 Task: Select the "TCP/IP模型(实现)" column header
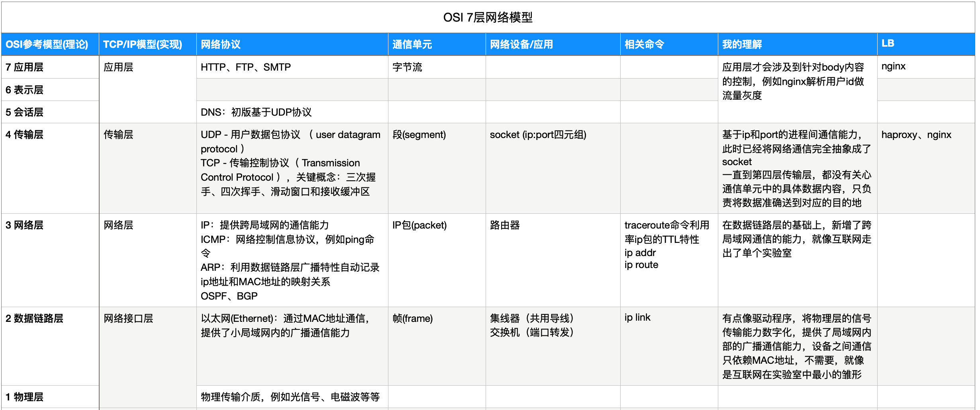point(143,44)
